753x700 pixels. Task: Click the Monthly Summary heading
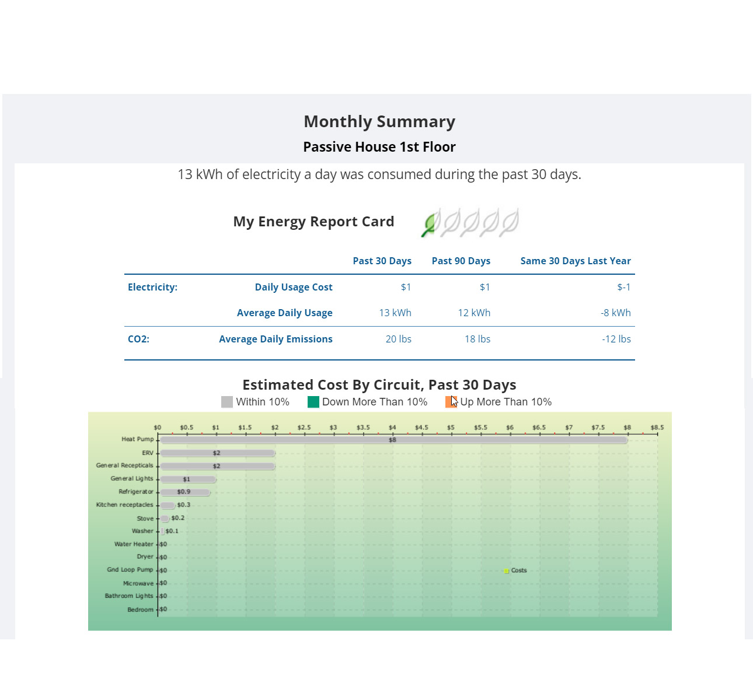point(379,121)
